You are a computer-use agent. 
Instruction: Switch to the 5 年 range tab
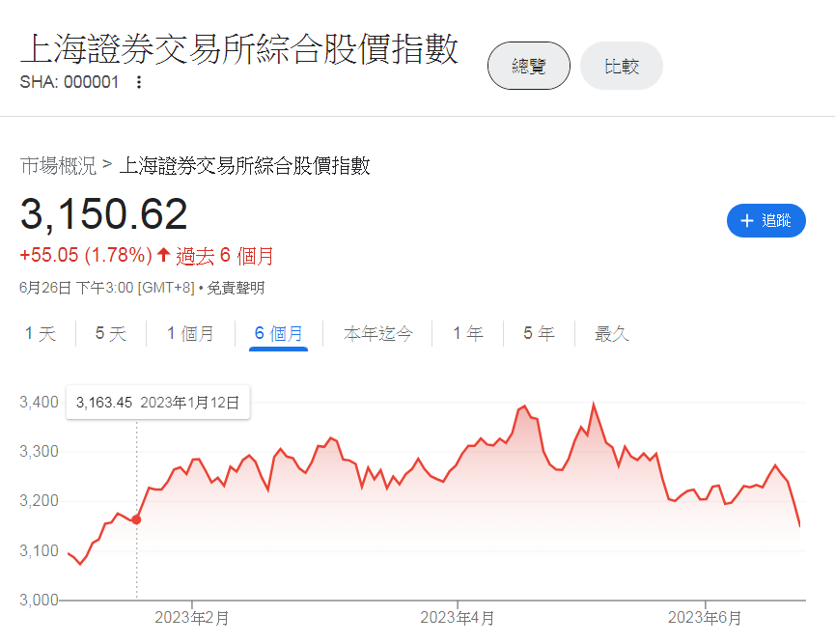point(539,334)
